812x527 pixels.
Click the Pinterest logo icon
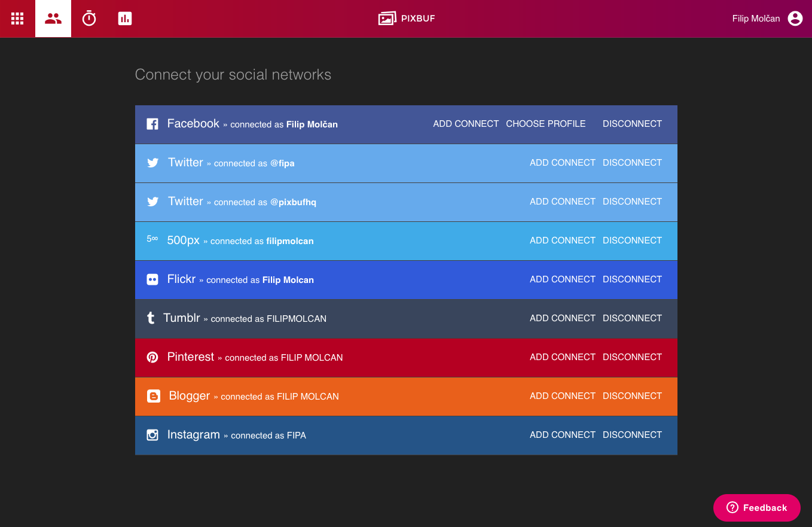(152, 357)
